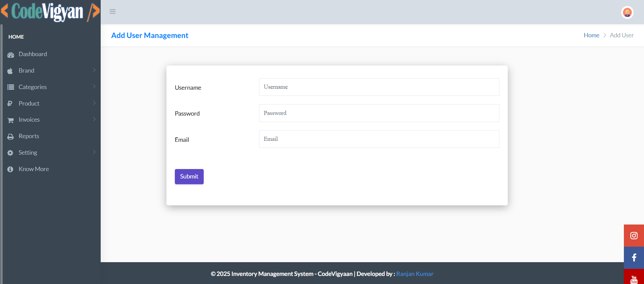Click the Dashboard gauge icon
Viewport: 644px width, 284px height.
[x=11, y=55]
